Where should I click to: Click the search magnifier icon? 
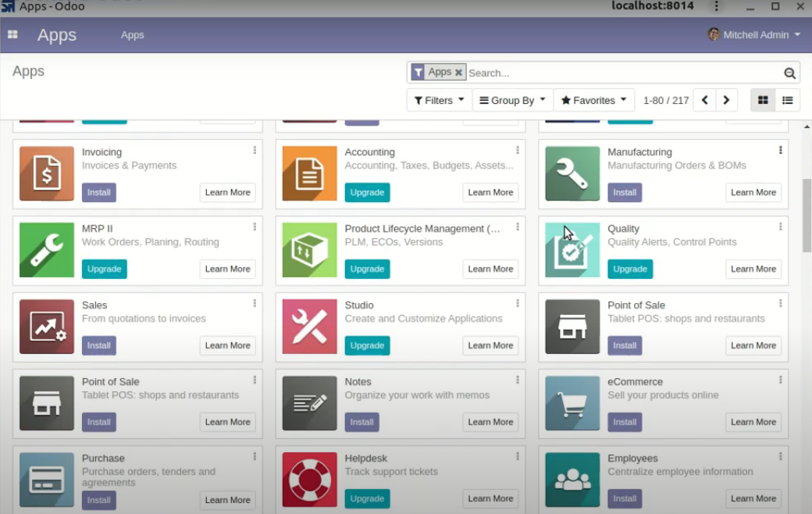(789, 73)
